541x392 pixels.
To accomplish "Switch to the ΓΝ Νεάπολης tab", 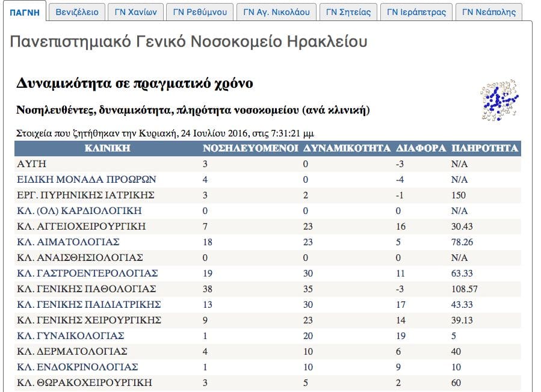I will point(489,12).
